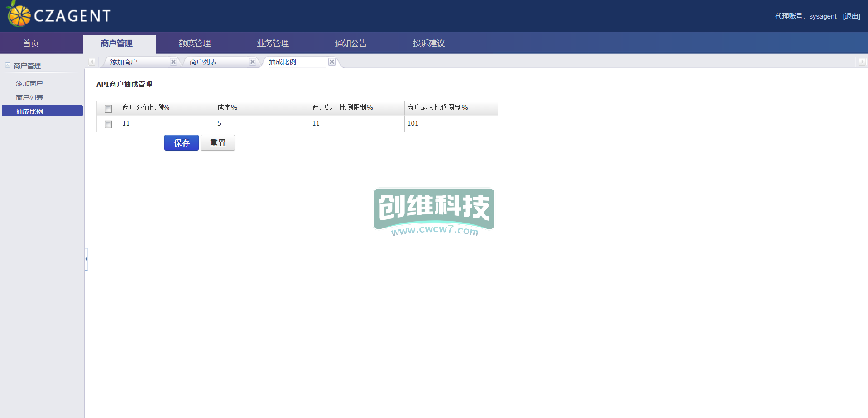Click the sysagent account name

coord(823,16)
